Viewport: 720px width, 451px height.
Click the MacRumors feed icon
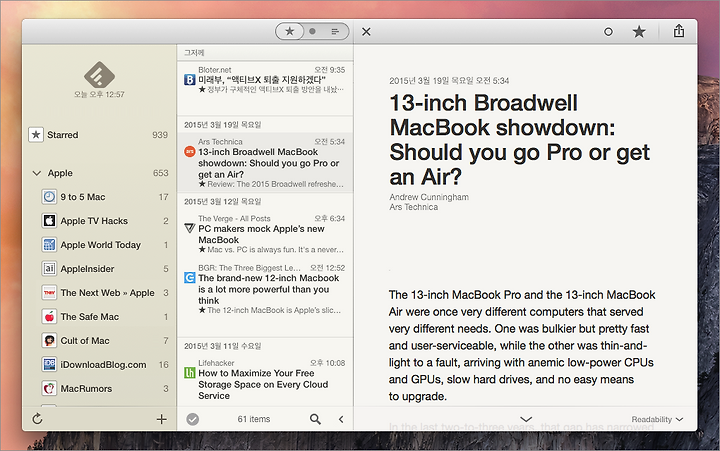tap(49, 389)
